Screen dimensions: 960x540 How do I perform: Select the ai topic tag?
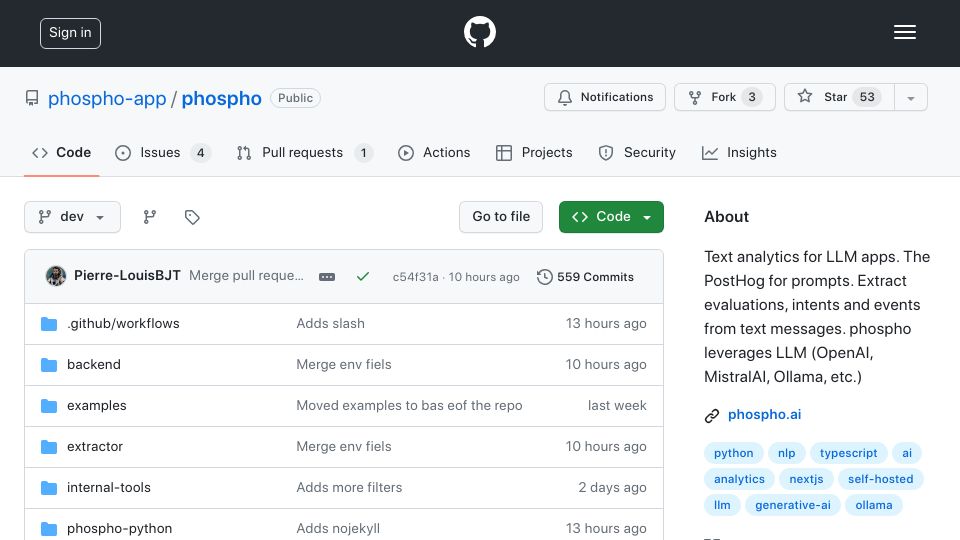coord(907,453)
